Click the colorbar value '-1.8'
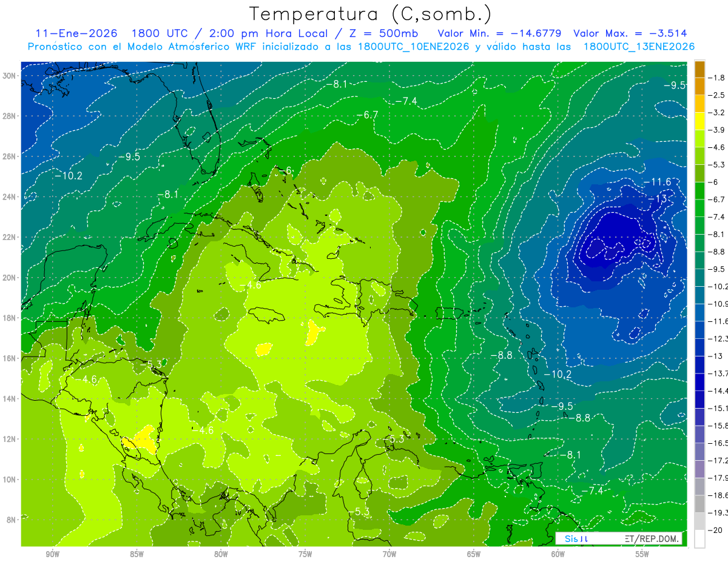This screenshot has width=728, height=562. point(716,78)
